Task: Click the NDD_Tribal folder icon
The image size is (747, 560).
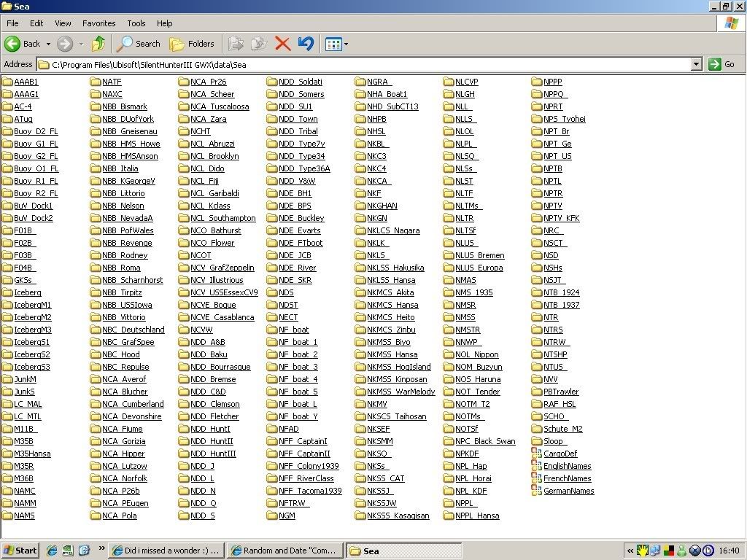Action: tap(272, 131)
